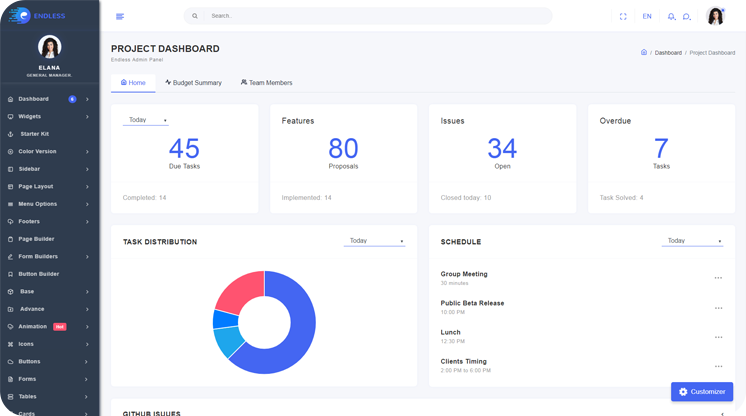Open the Today dropdown in Task Distribution
746x416 pixels.
click(374, 241)
